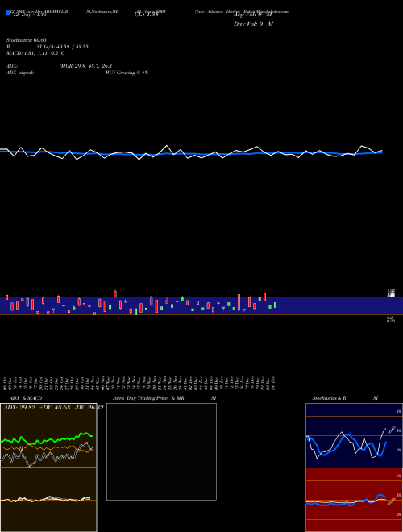
Task: Click the "Stochastics & R" panel title
Action: coord(329,398)
